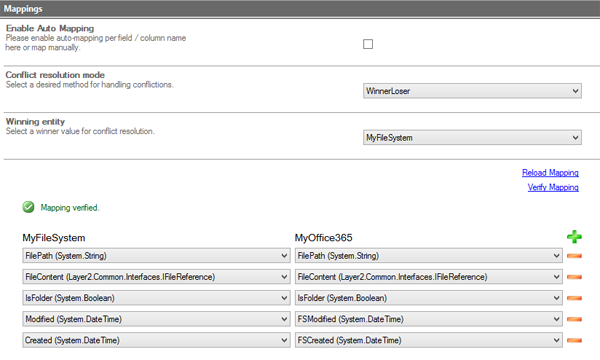Open the Conflict resolution mode dropdown
Image resolution: width=600 pixels, height=360 pixels.
pyautogui.click(x=472, y=91)
